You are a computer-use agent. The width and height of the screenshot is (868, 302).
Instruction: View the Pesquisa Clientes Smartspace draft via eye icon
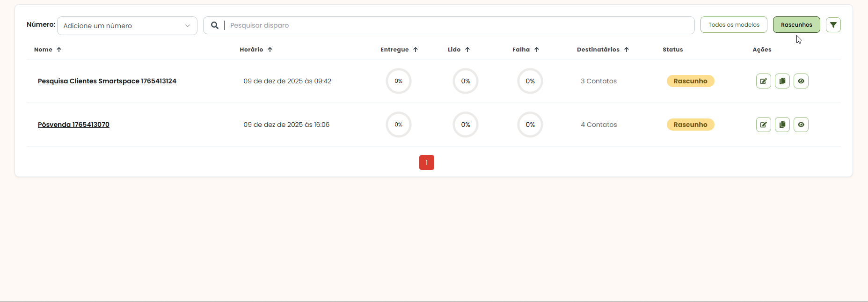tap(801, 81)
